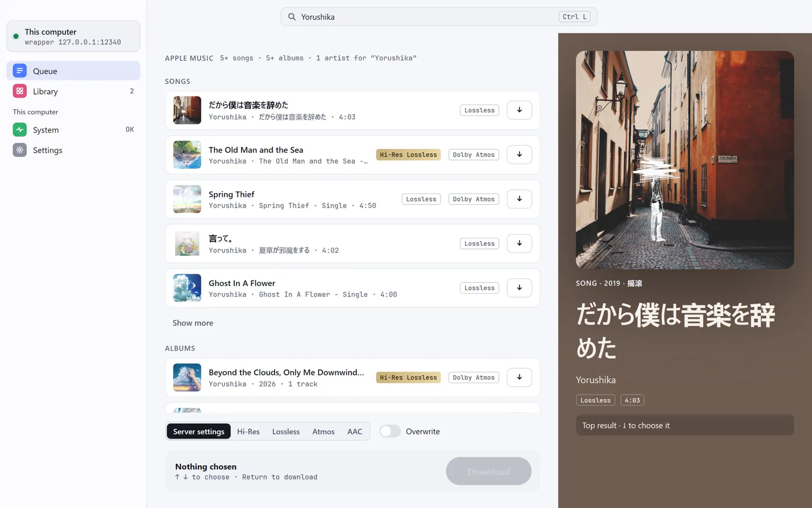Click the Yorushika search field
This screenshot has height=508, width=812.
click(439, 17)
